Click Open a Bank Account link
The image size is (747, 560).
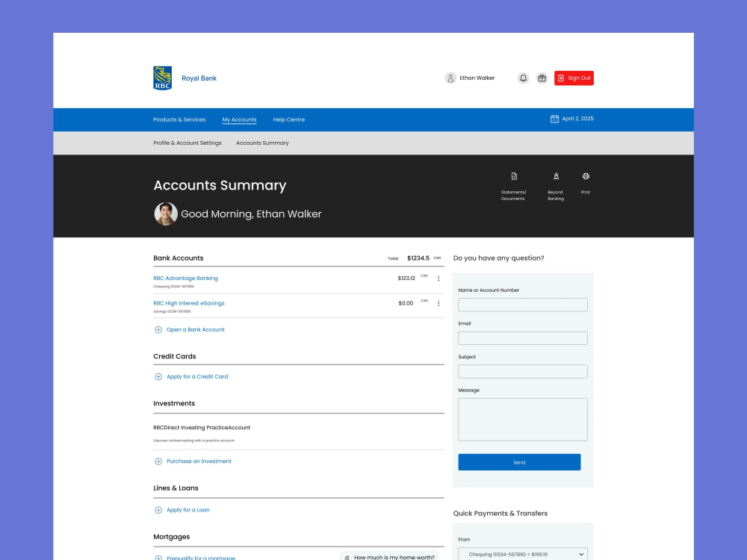pyautogui.click(x=195, y=329)
